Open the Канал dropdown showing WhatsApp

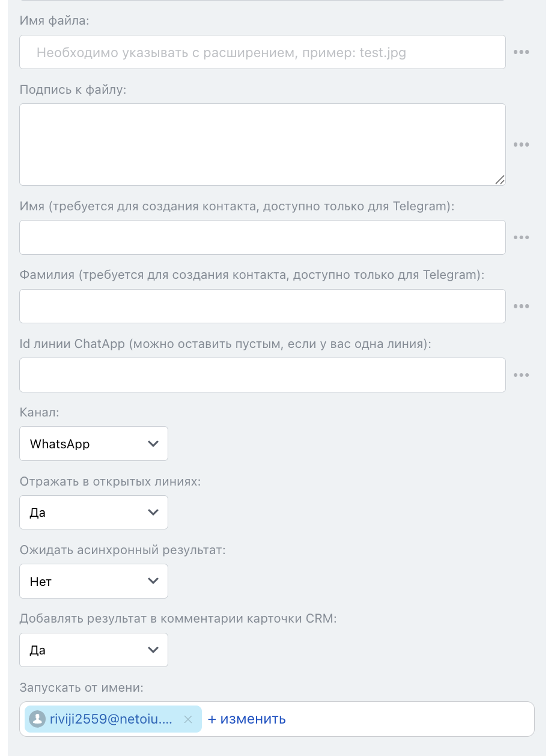point(94,444)
